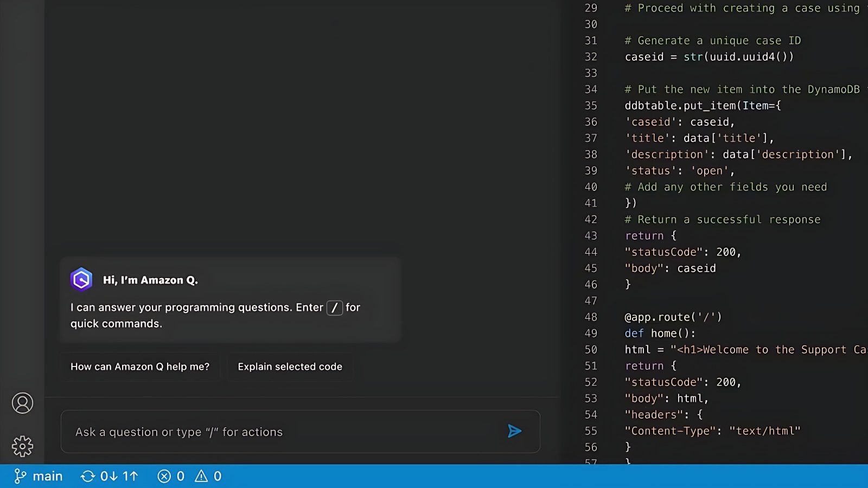Place cursor on the "def home():" line

click(x=660, y=333)
